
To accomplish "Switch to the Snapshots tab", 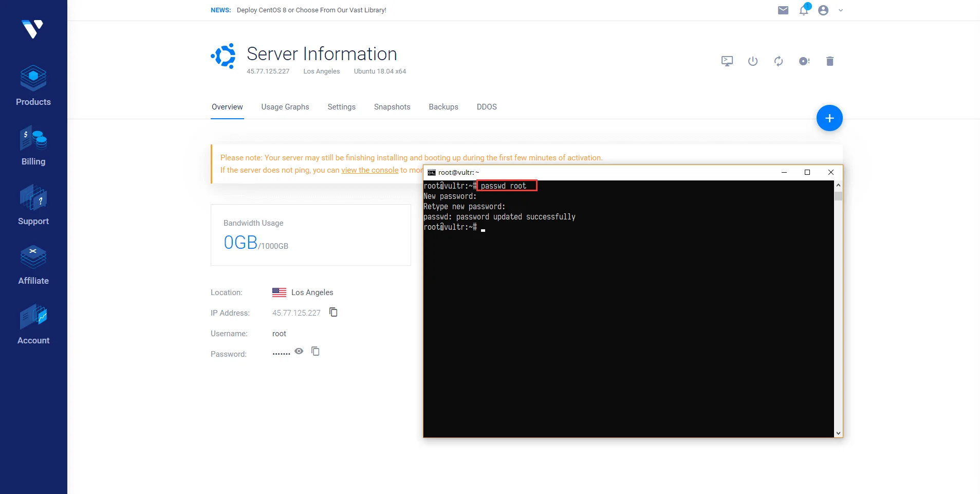I will [x=392, y=107].
